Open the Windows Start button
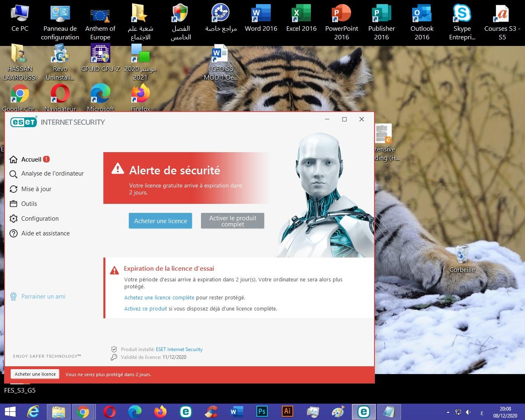This screenshot has height=420, width=525. [10, 411]
